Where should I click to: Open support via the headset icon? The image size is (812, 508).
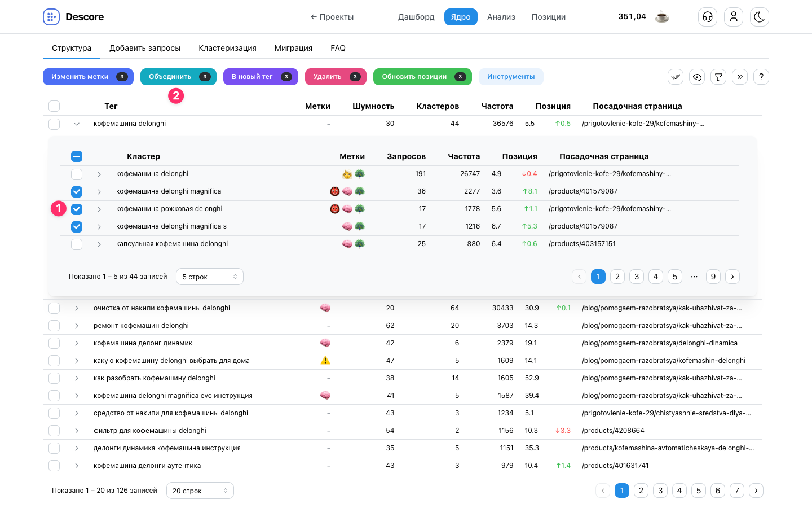pyautogui.click(x=708, y=17)
